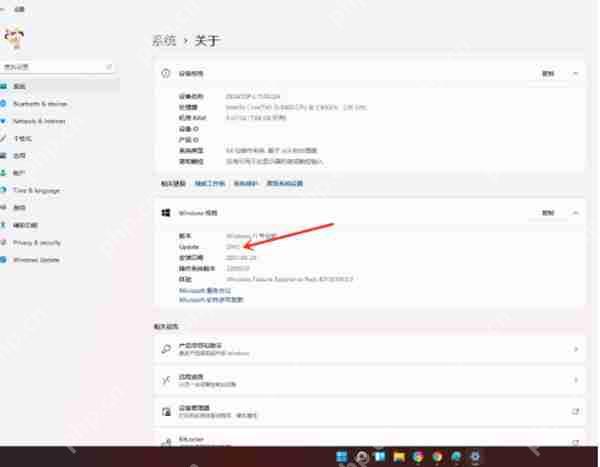
Task: Click the user account avatar picture
Action: tap(14, 38)
